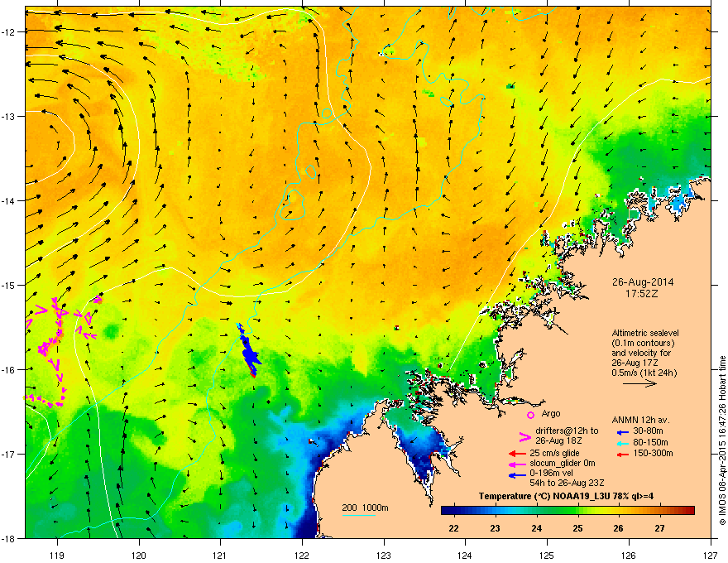Click the "30-80m" depth label

click(648, 432)
